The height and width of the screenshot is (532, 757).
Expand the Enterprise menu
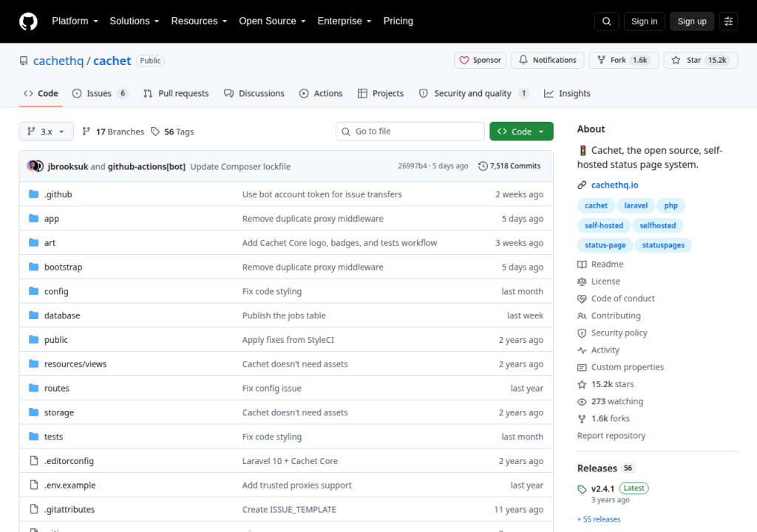[x=344, y=21]
